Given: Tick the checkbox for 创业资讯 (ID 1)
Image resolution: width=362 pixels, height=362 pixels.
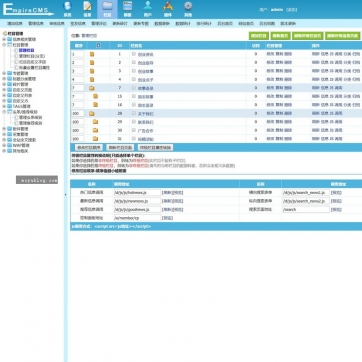Looking at the screenshot, I should (x=134, y=54).
